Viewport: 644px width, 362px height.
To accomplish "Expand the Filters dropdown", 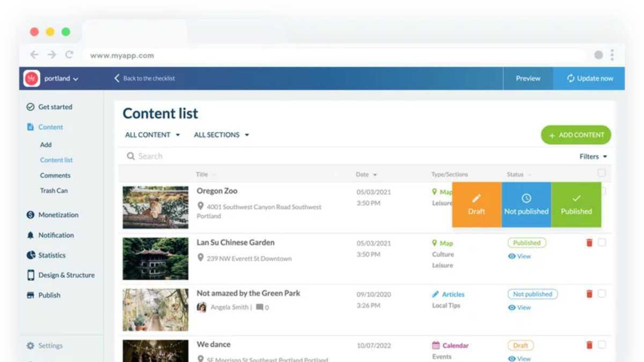I will (x=593, y=157).
